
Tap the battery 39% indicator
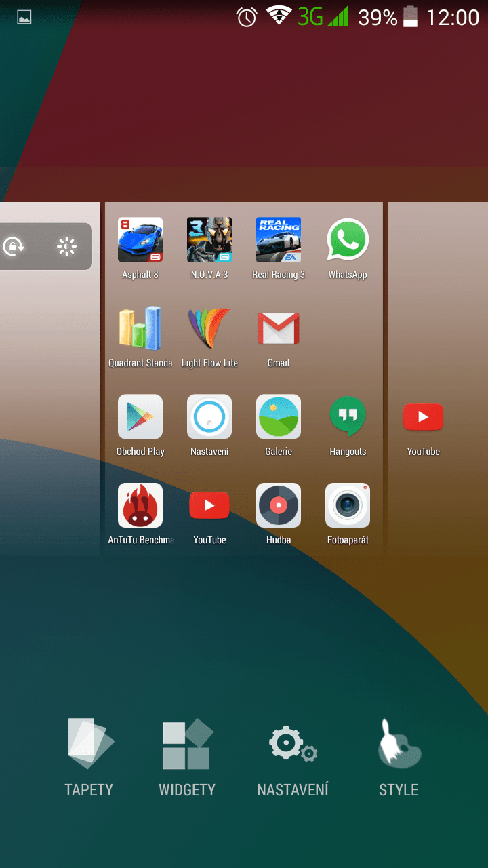(388, 16)
